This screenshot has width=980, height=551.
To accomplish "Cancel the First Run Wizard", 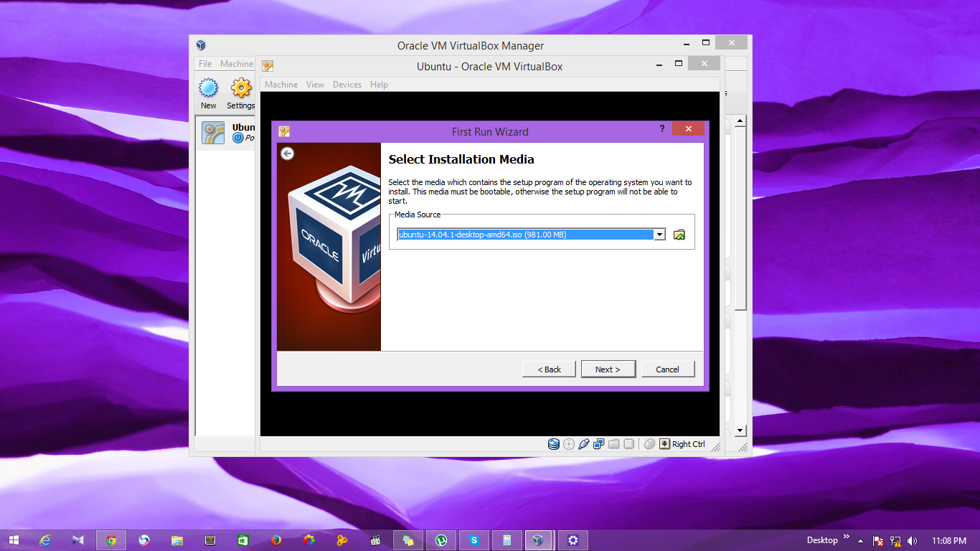I will pyautogui.click(x=667, y=369).
